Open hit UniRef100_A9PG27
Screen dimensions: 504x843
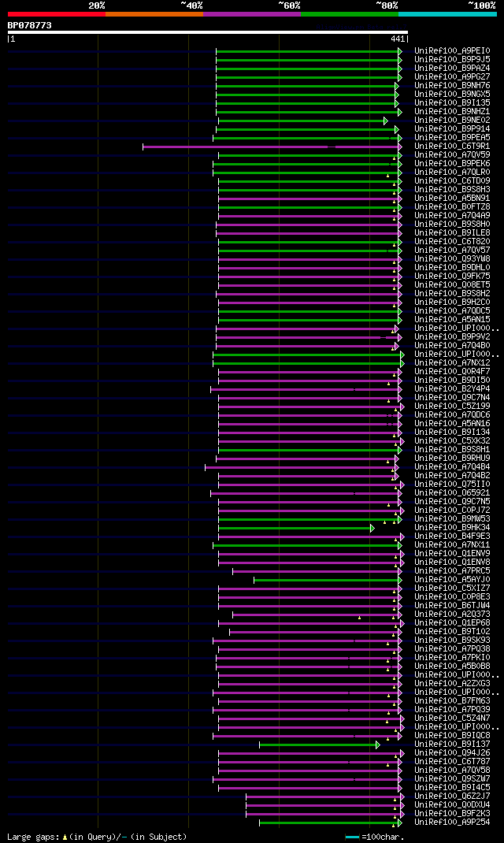[452, 77]
